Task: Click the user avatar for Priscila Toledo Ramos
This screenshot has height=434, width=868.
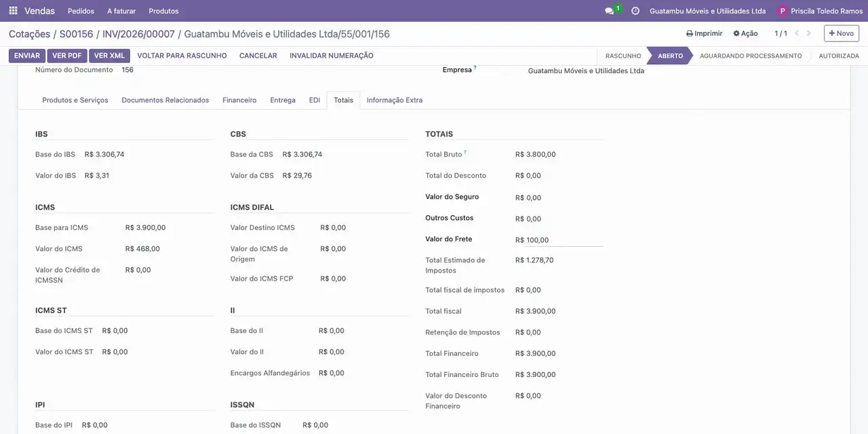Action: [783, 11]
